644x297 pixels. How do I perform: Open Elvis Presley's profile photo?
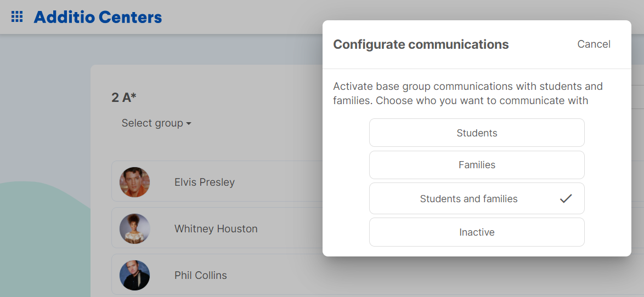[135, 182]
